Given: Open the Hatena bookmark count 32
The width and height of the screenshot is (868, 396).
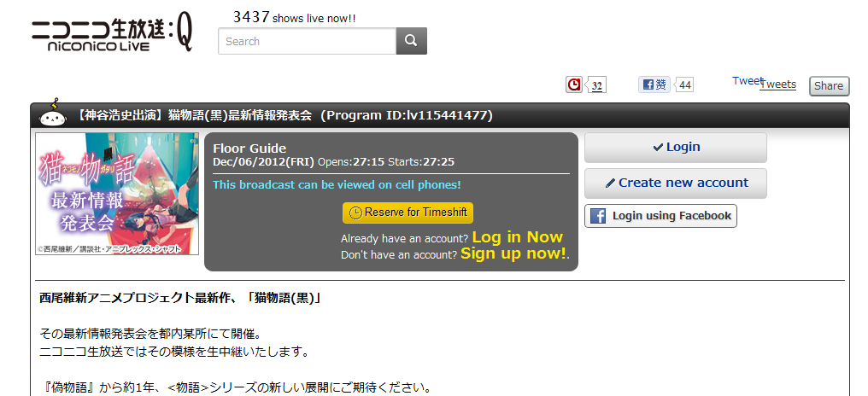Looking at the screenshot, I should coord(596,85).
